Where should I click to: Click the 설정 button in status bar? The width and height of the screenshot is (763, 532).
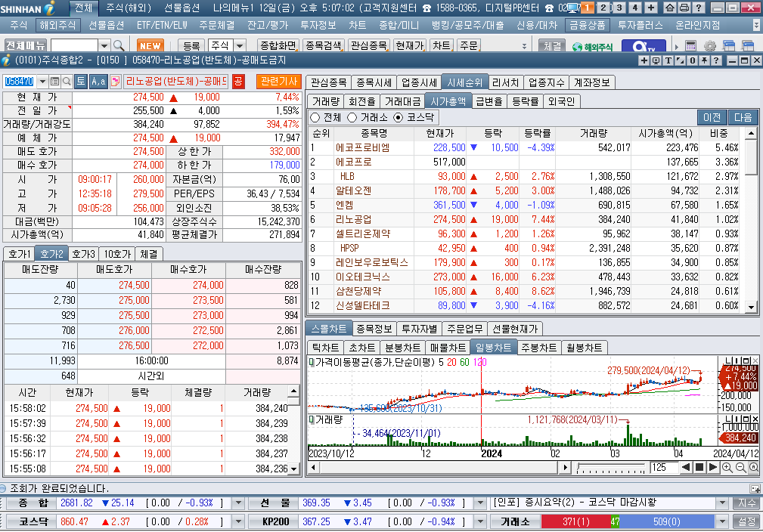pyautogui.click(x=746, y=521)
